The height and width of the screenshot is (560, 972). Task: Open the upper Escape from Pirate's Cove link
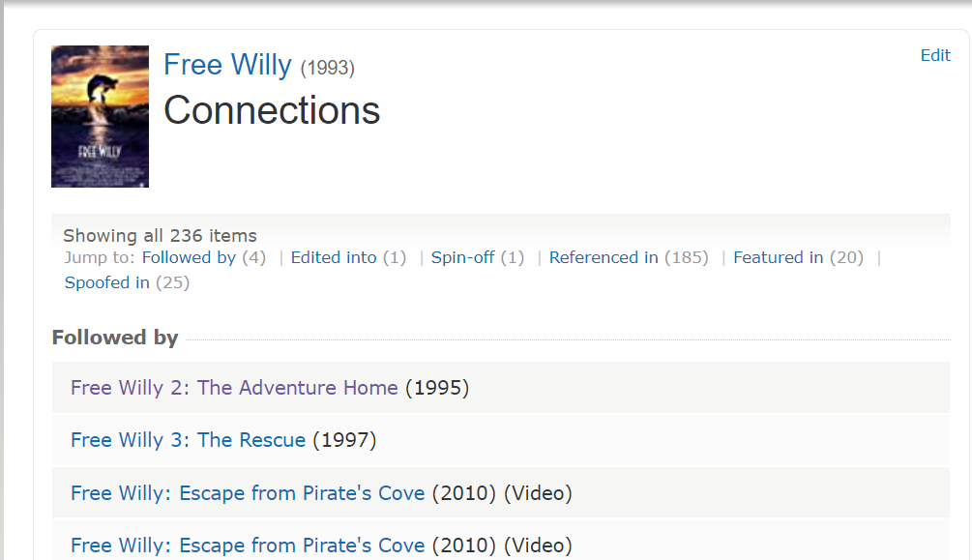tap(248, 493)
